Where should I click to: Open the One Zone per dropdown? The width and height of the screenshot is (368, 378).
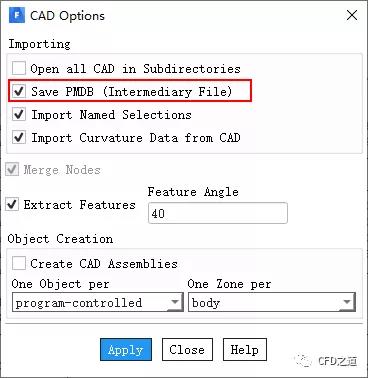(272, 302)
